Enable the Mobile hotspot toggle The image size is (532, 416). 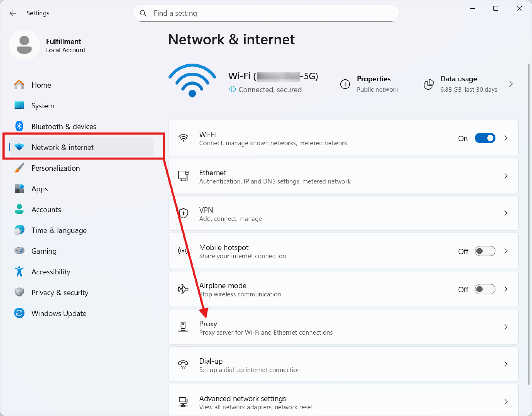pyautogui.click(x=485, y=251)
